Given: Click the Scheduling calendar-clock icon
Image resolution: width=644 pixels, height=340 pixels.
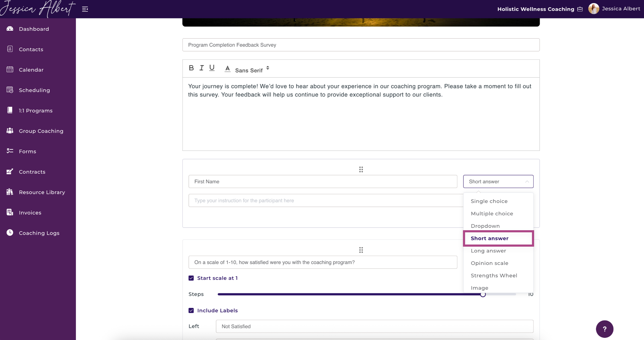Looking at the screenshot, I should [x=10, y=90].
